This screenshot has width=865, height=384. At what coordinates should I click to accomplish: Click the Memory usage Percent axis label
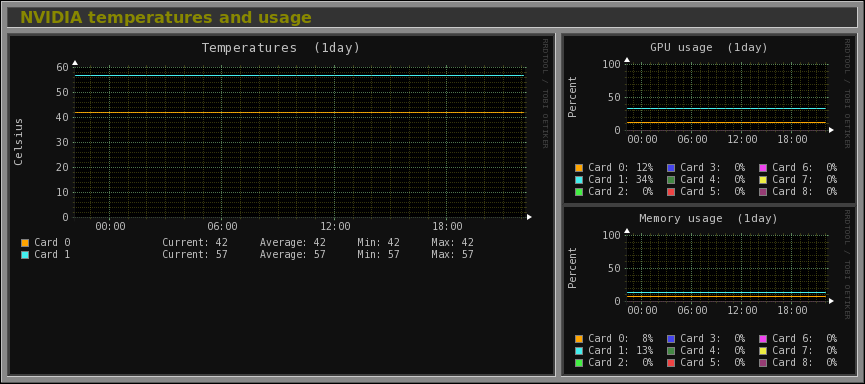pyautogui.click(x=573, y=268)
